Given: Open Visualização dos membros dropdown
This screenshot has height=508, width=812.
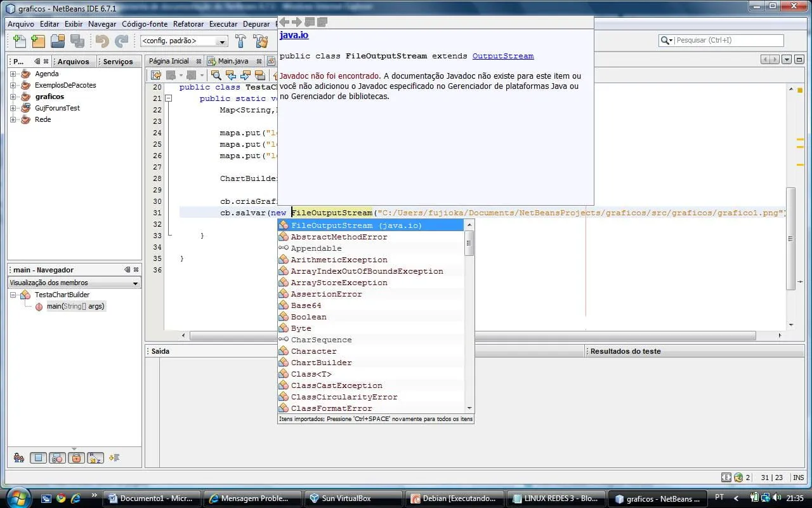Looking at the screenshot, I should pyautogui.click(x=74, y=283).
